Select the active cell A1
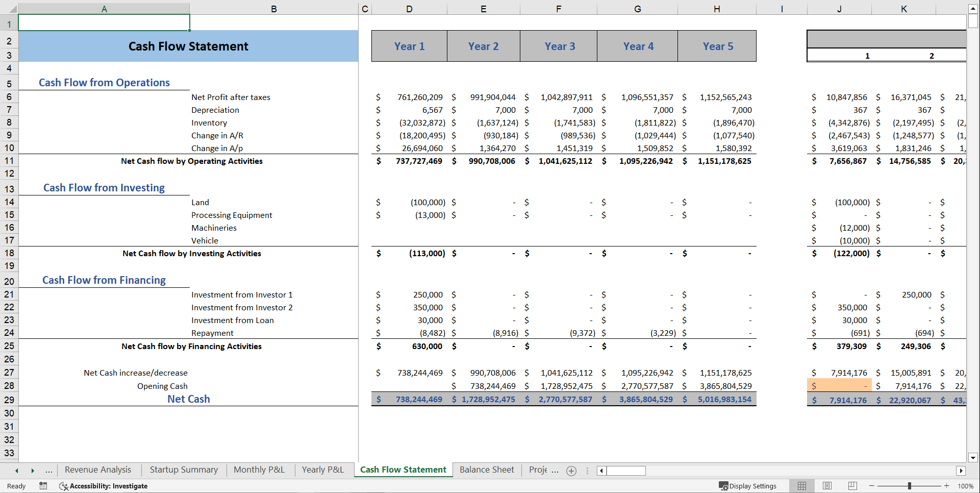Screen dimensions: 980x493 click(x=104, y=22)
